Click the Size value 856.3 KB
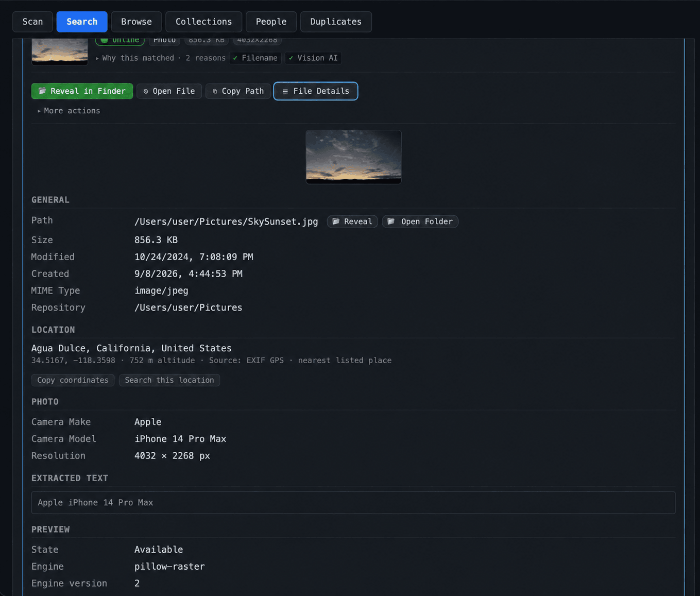Viewport: 700px width, 596px height. [156, 240]
